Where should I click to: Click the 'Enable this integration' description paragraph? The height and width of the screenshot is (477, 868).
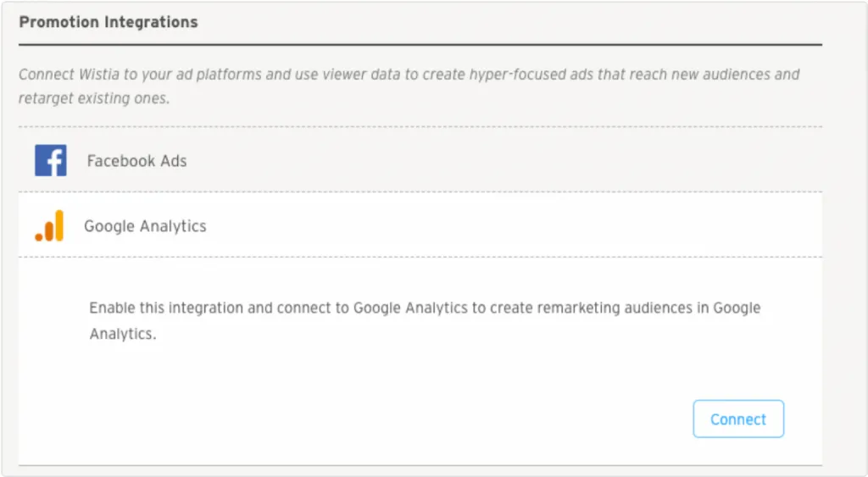click(425, 321)
